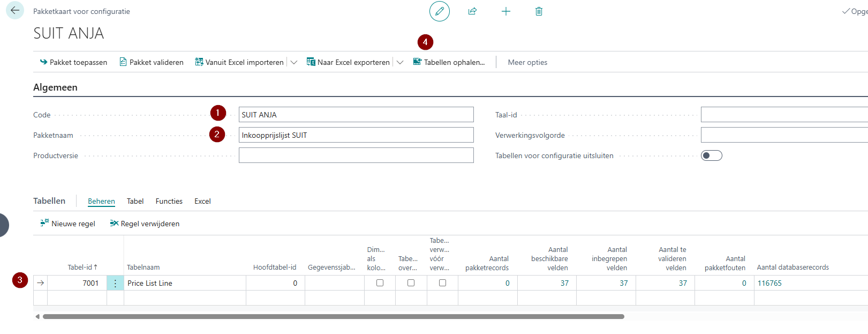Image resolution: width=868 pixels, height=334 pixels.
Task: Click the pencil edit icon
Action: 440,11
